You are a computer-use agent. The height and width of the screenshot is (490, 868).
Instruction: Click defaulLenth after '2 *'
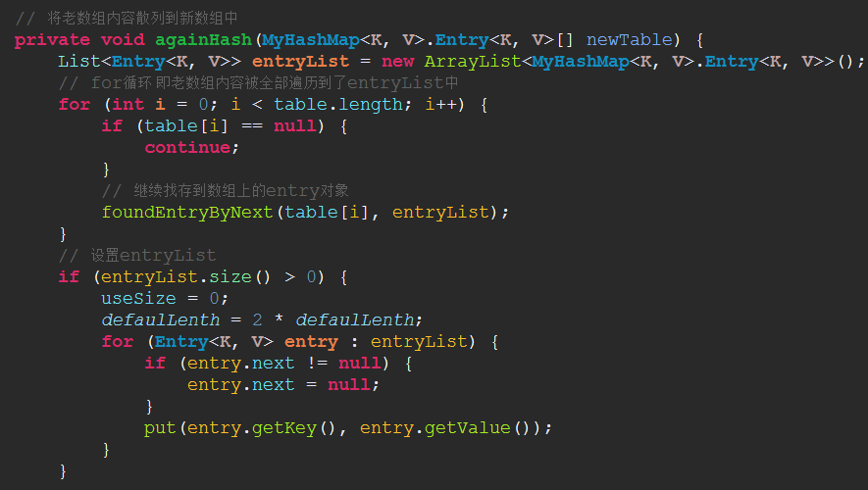(x=355, y=320)
